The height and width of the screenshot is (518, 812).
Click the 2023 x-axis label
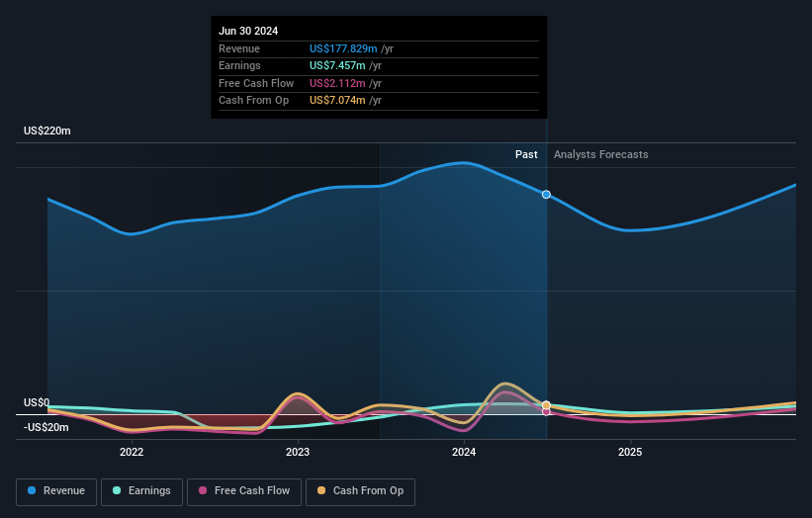298,452
